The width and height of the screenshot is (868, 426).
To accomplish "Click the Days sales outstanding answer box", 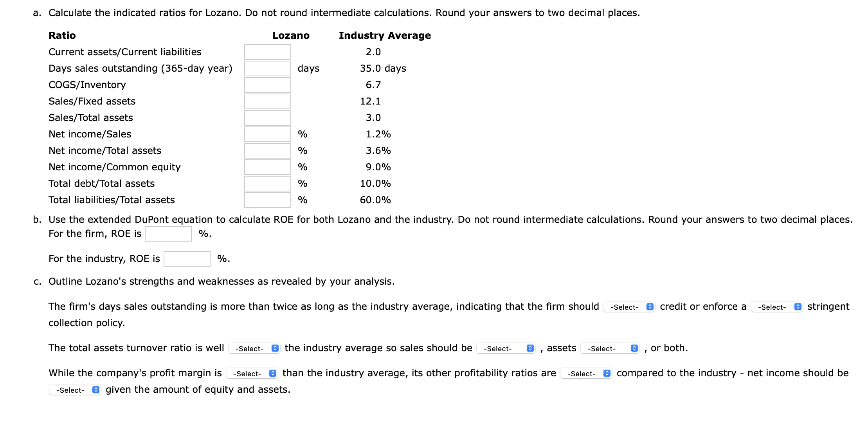I will tap(267, 68).
